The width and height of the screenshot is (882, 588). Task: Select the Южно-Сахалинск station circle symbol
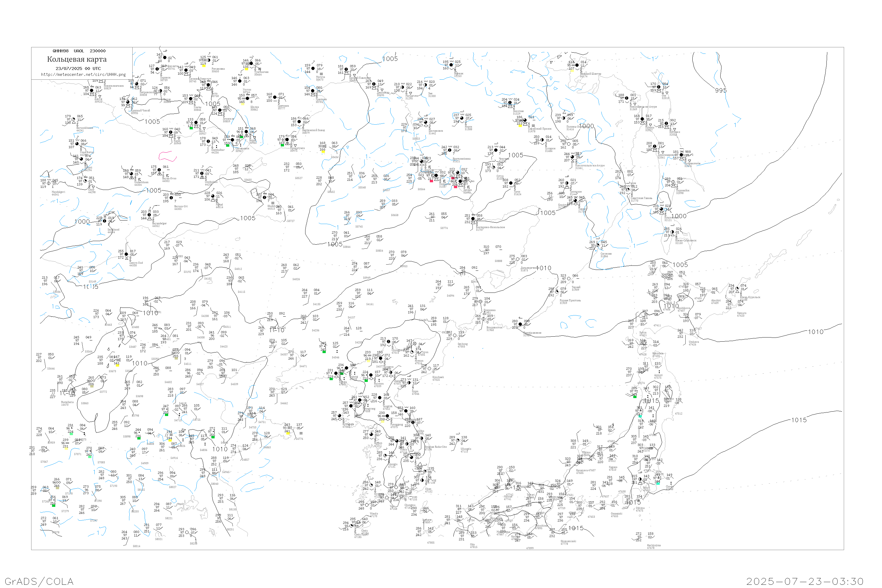coord(672,232)
